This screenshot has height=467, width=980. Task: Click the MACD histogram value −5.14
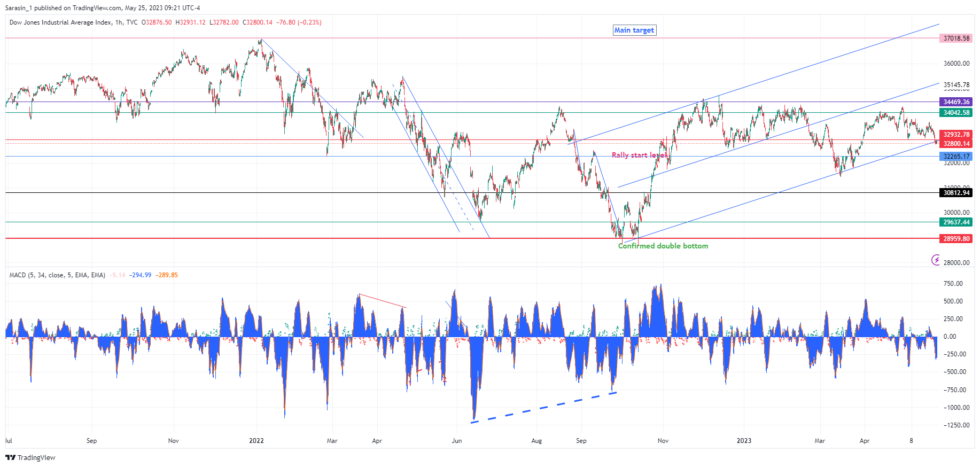click(x=117, y=275)
